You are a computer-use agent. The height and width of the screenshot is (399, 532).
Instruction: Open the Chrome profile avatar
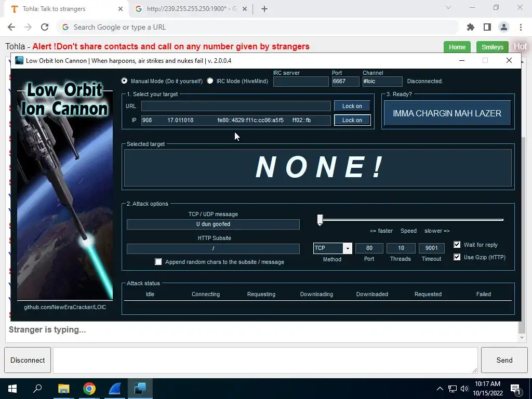coord(504,27)
